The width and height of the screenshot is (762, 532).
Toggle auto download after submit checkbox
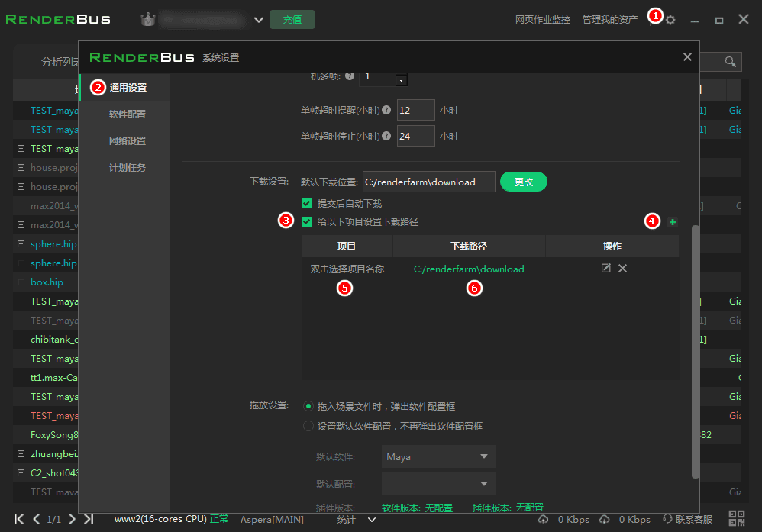[307, 204]
